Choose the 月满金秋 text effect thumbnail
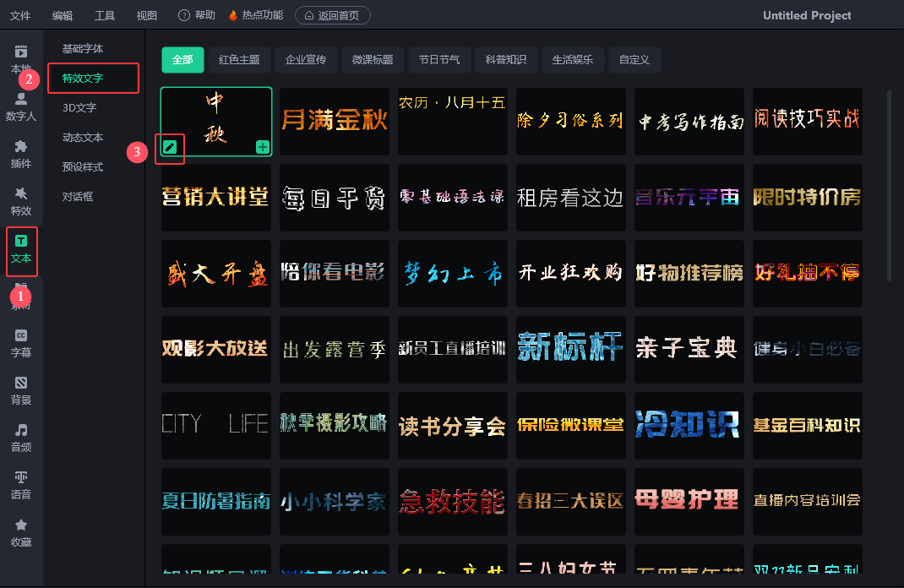The width and height of the screenshot is (904, 588). point(335,121)
